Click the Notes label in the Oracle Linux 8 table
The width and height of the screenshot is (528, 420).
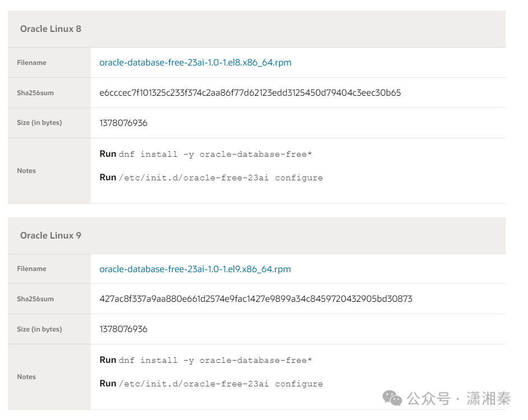click(x=26, y=171)
